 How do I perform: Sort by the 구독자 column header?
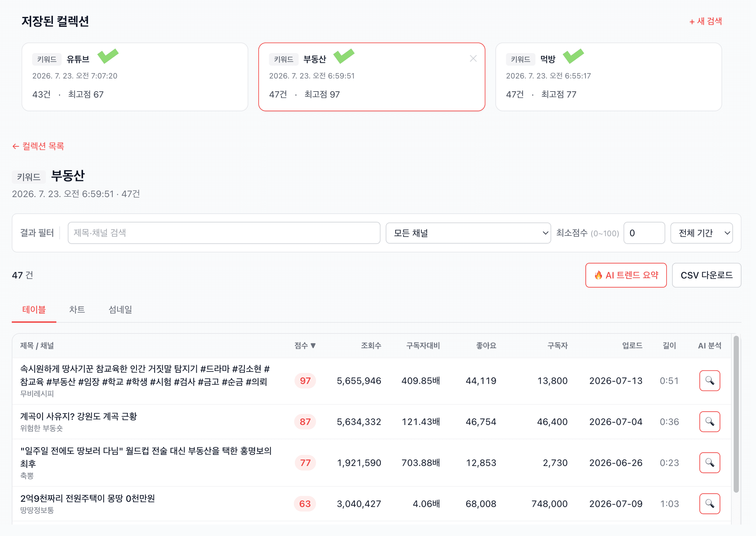pyautogui.click(x=557, y=346)
